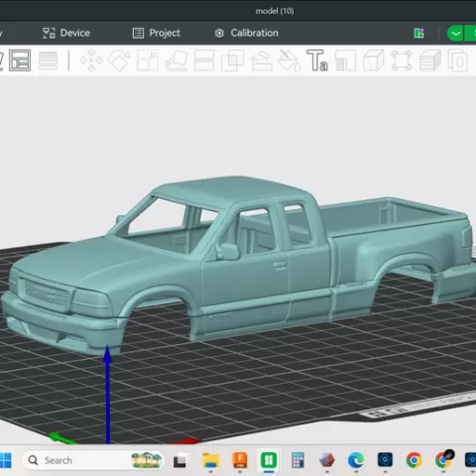The width and height of the screenshot is (476, 476).
Task: Click the stacked layers block toolbar icon
Action: click(x=430, y=60)
